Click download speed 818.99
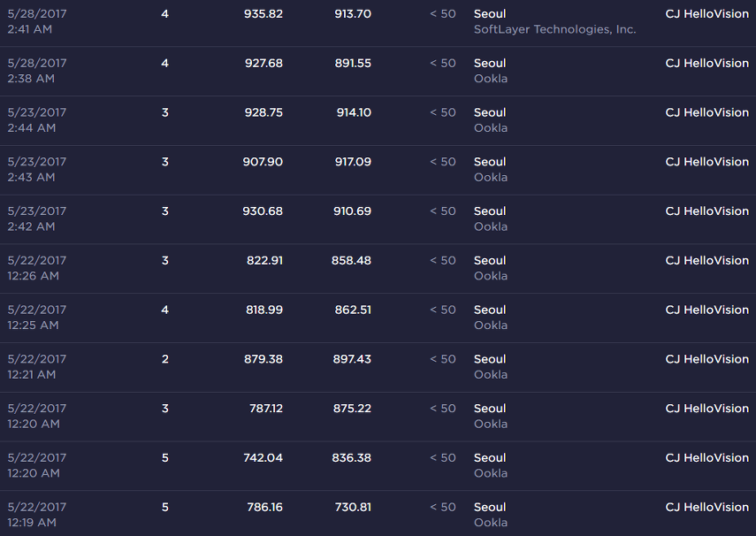Viewport: 756px width, 536px height. [x=264, y=310]
